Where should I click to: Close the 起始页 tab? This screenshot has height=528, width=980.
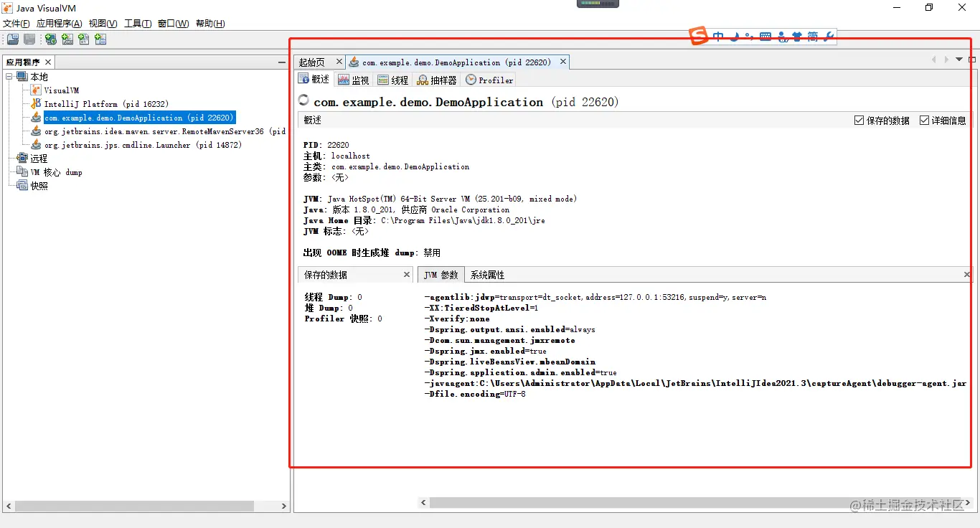tap(339, 62)
